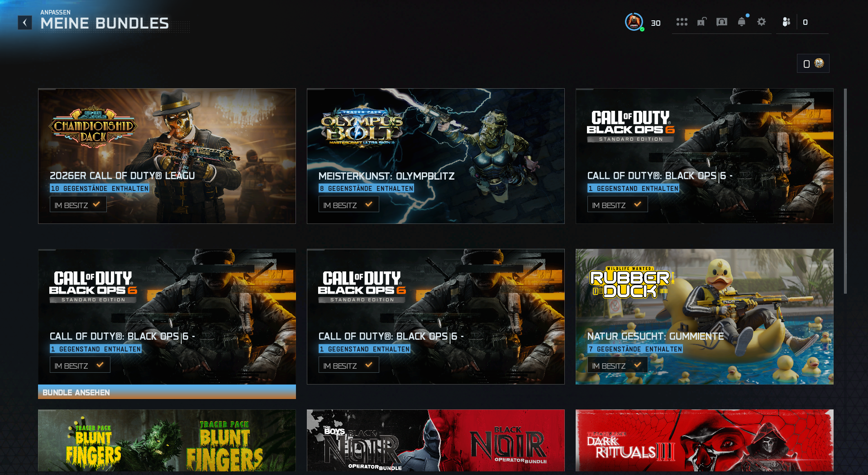Click 'IM BESITZ' badge on Gummiente card

[617, 365]
